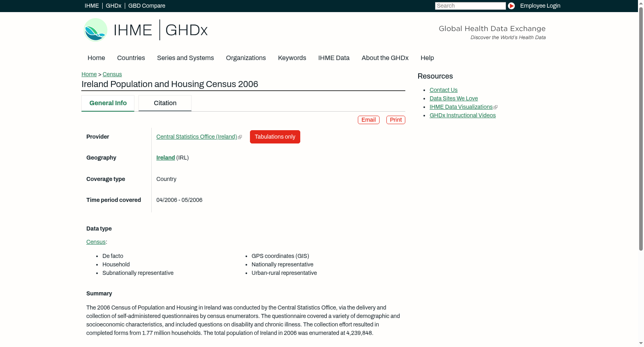Click the Urban-rural representative list item

click(284, 273)
